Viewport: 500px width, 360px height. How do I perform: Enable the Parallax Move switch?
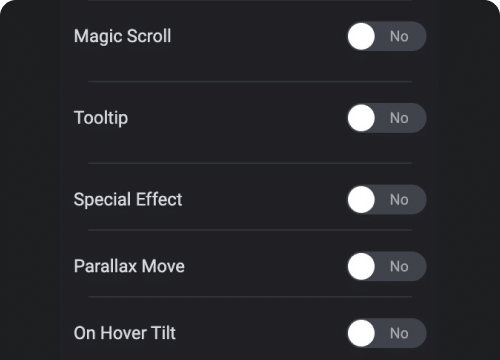click(387, 266)
